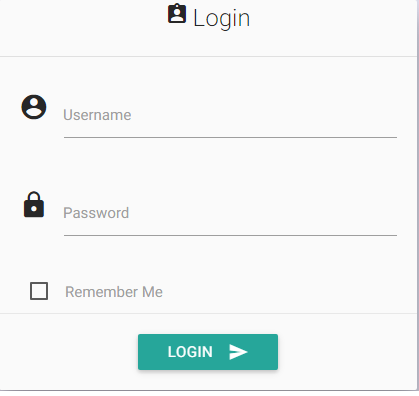Screen dimensions: 419x396
Task: Submit the form with the LOGIN button
Action: [208, 352]
